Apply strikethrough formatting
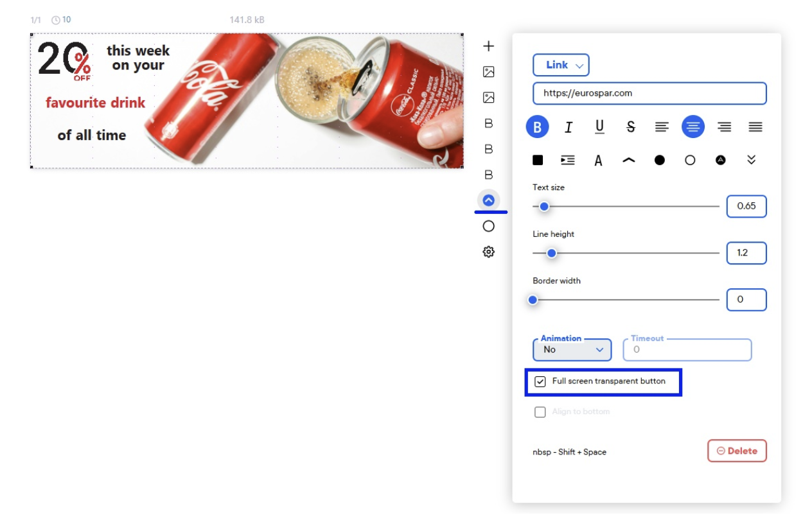812x531 pixels. 630,126
